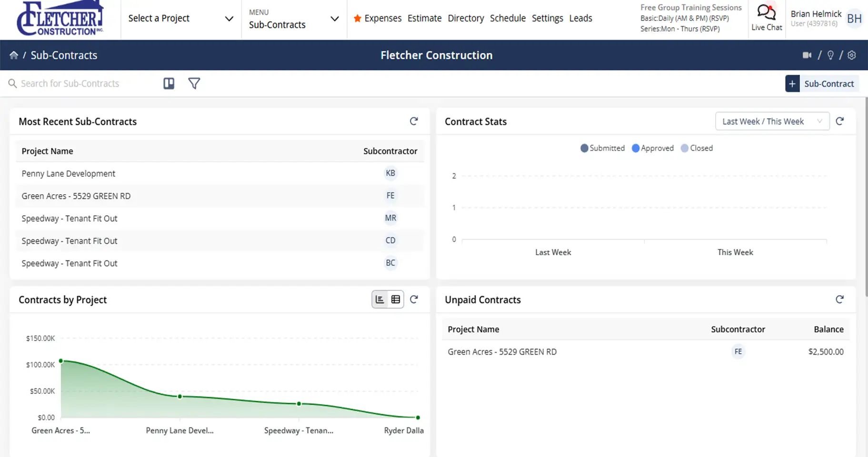Click the KB subcontractor badge
Viewport: 868px width, 457px height.
(x=390, y=173)
